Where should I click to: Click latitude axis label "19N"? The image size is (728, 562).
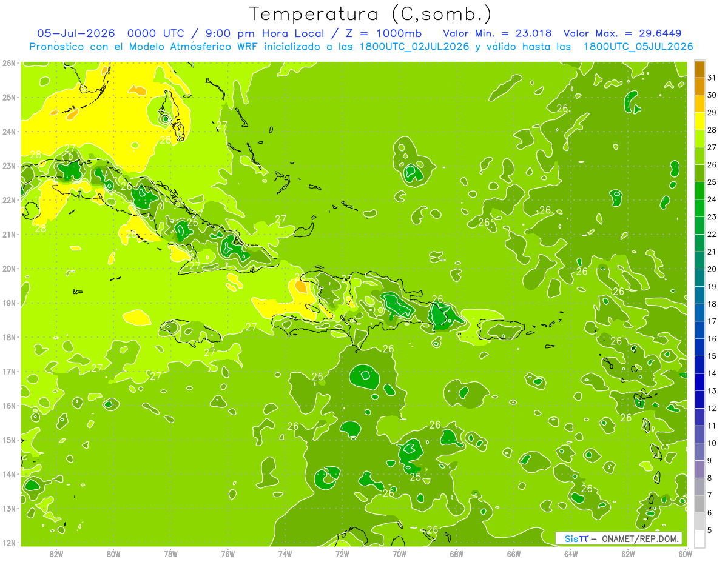coord(8,303)
